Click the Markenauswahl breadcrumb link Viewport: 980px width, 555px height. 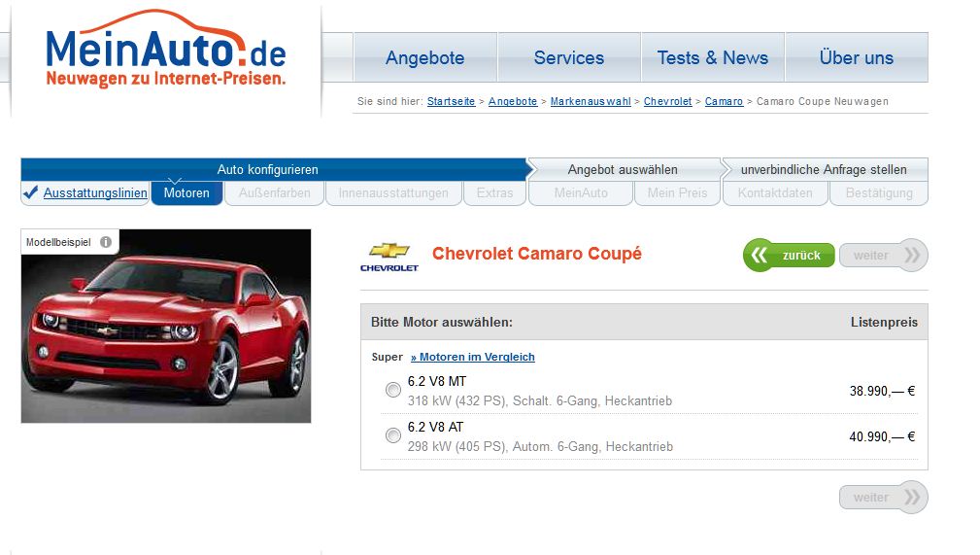click(x=590, y=101)
